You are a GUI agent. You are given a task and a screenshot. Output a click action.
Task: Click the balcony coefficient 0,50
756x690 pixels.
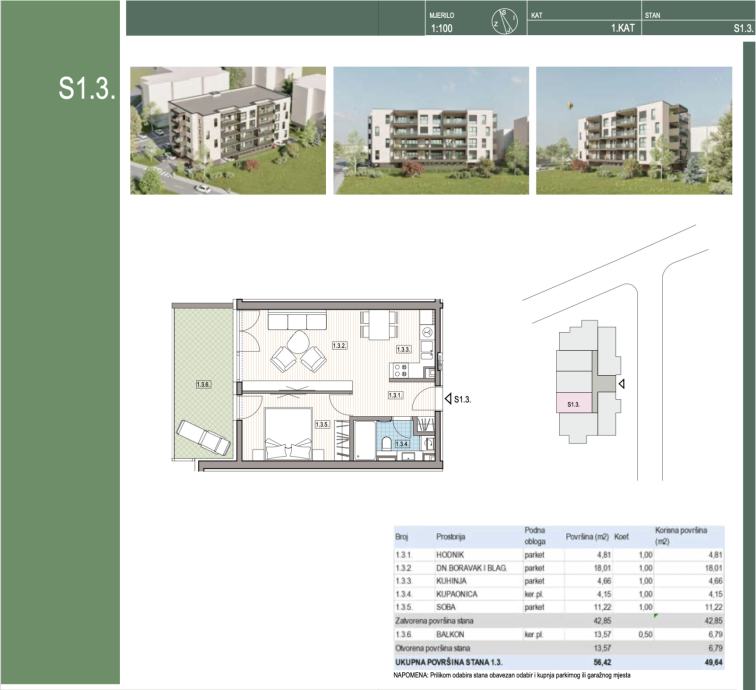coord(646,635)
